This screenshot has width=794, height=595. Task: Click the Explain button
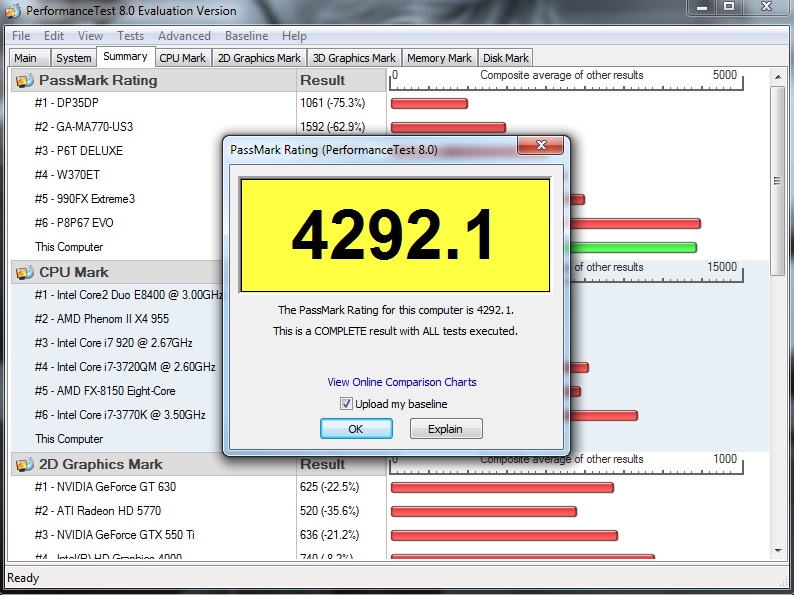pos(446,429)
